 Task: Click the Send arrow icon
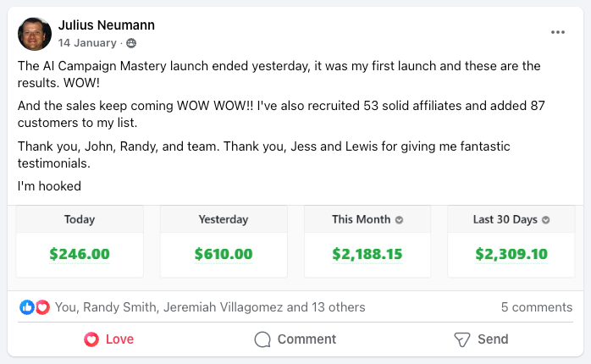pos(461,339)
